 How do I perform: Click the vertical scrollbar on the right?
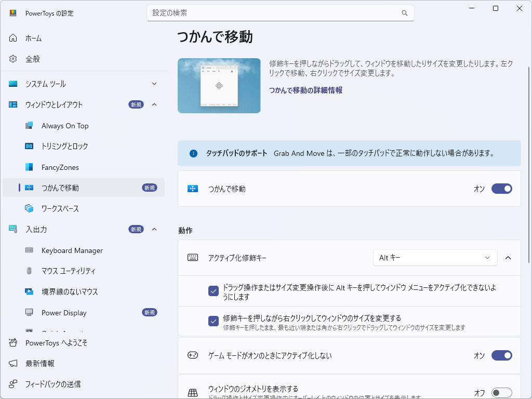coord(528,165)
